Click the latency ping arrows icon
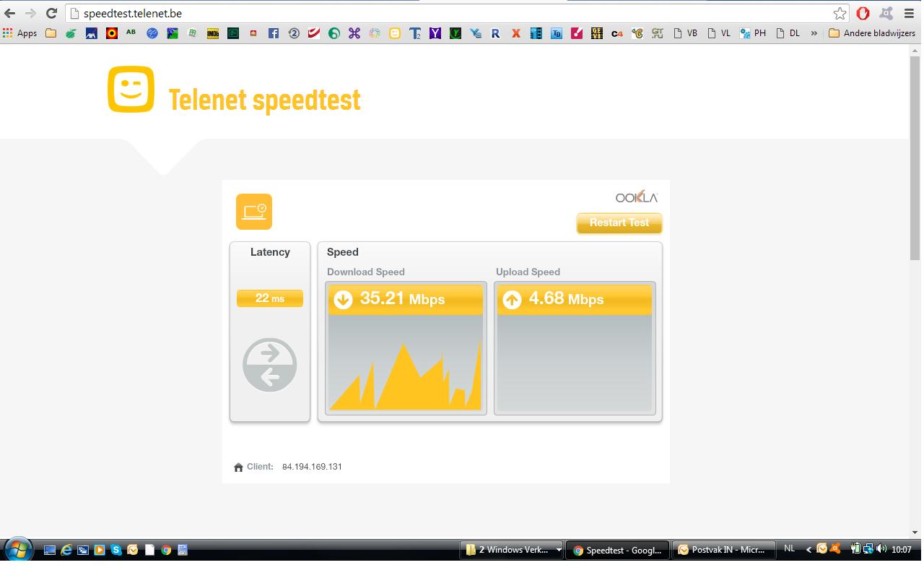Image resolution: width=924 pixels, height=578 pixels. (270, 365)
